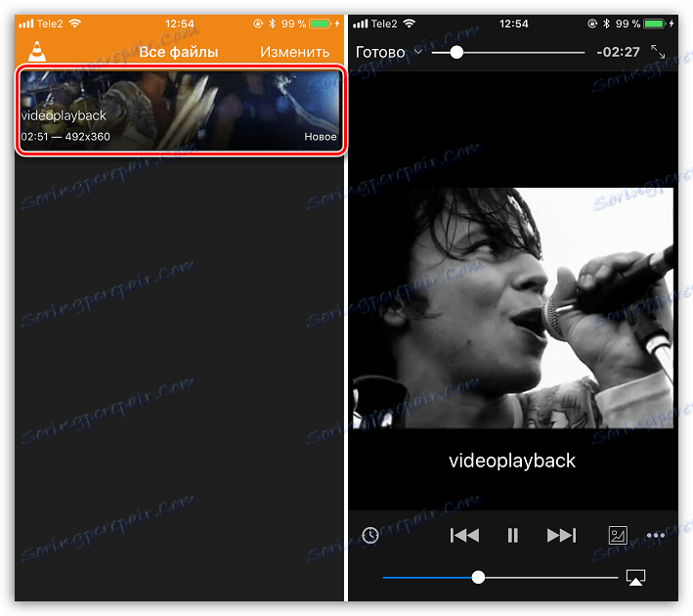The image size is (693, 616).
Task: Skip to the previous track
Action: point(464,535)
